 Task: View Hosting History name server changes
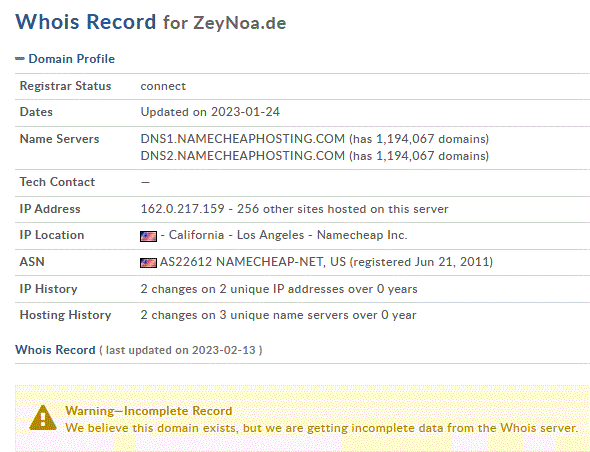click(x=278, y=315)
